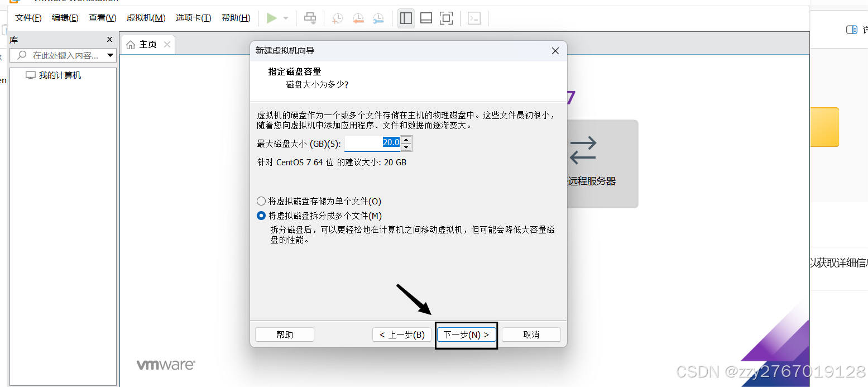Click the send Ctrl+Alt+Del toolbar icon
This screenshot has width=868, height=387.
coord(310,18)
